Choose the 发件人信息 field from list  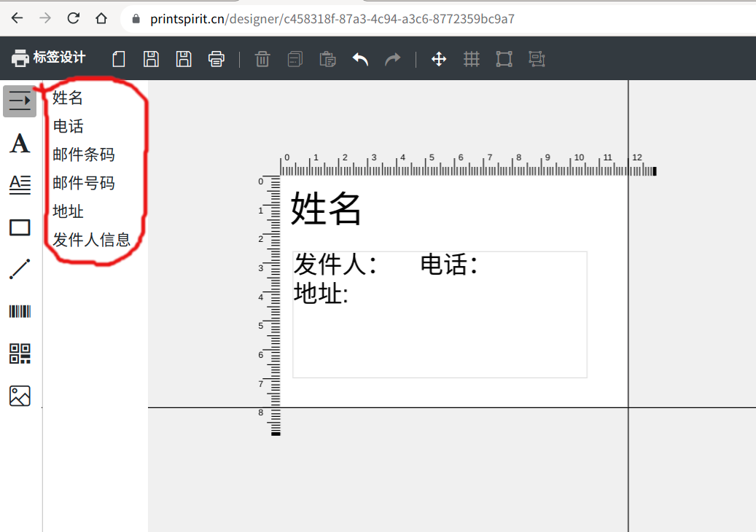click(91, 239)
